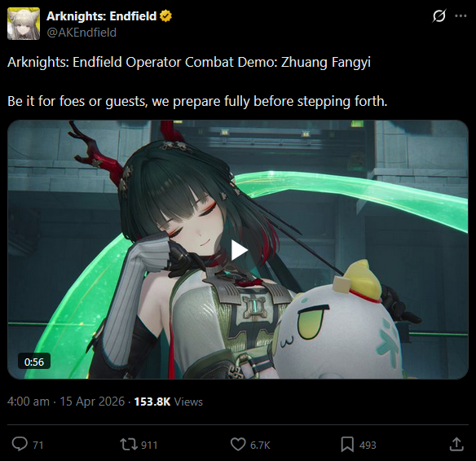The width and height of the screenshot is (476, 461).
Task: Click the 493 bookmarks count
Action: coord(368,446)
